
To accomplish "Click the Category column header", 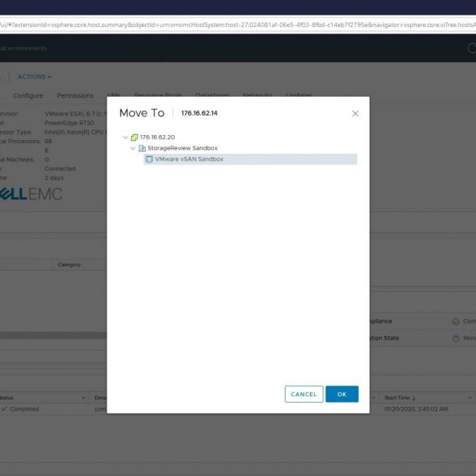I will pyautogui.click(x=69, y=264).
